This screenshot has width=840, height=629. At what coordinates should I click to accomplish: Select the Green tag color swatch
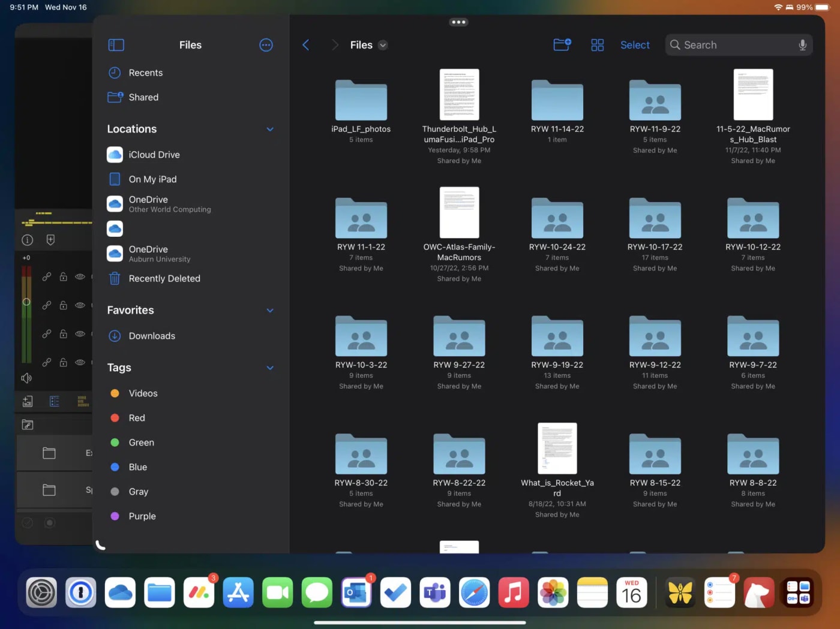pos(115,443)
